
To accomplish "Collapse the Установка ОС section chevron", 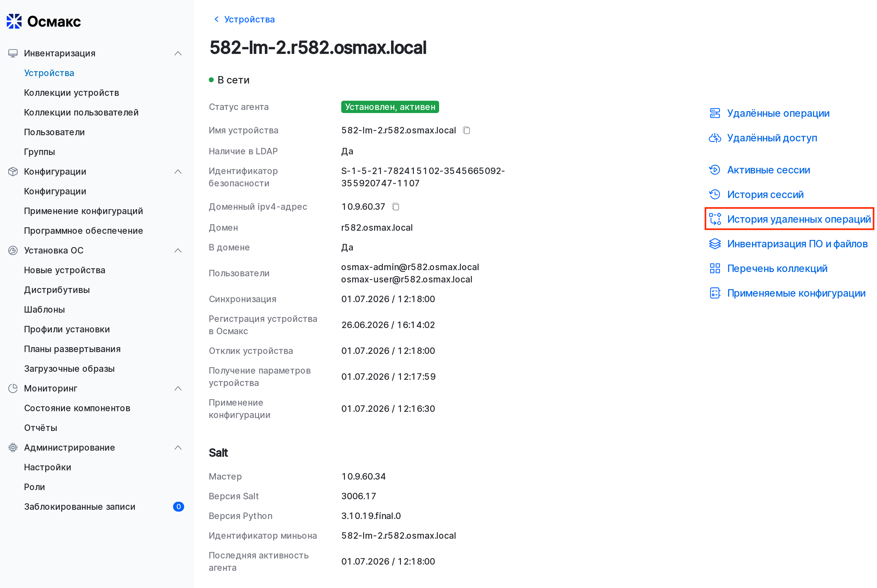I will [x=178, y=250].
